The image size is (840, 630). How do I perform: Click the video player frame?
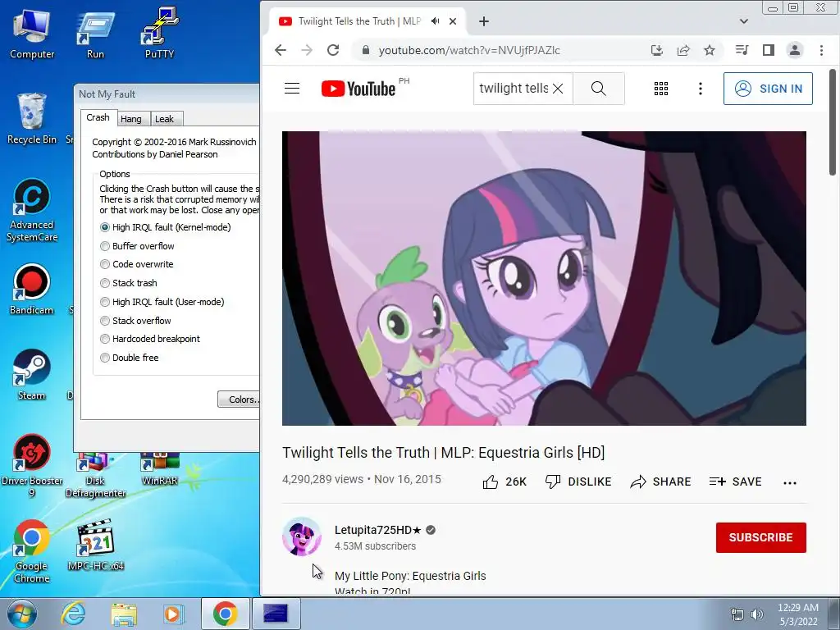(544, 279)
